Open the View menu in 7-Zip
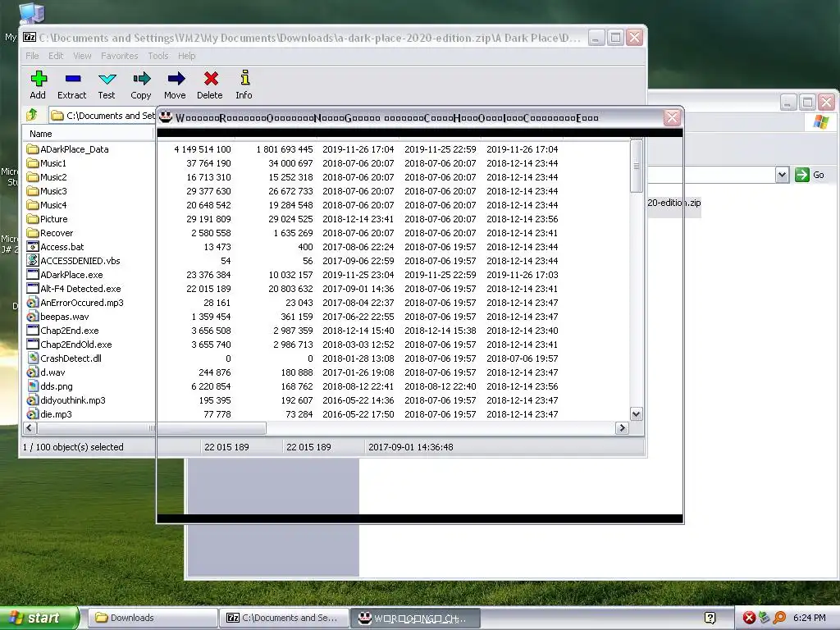The height and width of the screenshot is (630, 840). [x=82, y=56]
